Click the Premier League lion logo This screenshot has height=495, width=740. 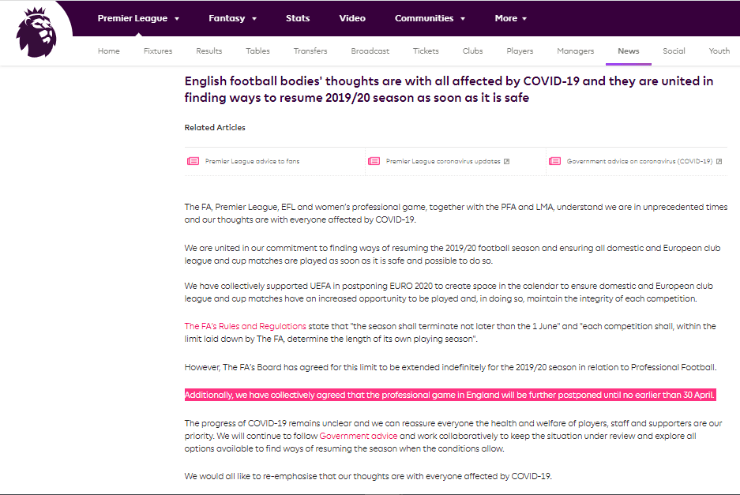[x=36, y=30]
